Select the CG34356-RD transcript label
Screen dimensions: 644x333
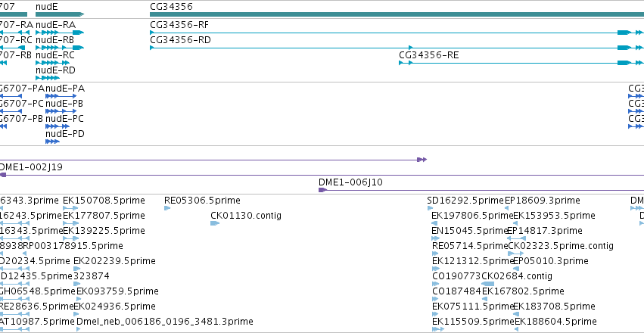point(180,40)
